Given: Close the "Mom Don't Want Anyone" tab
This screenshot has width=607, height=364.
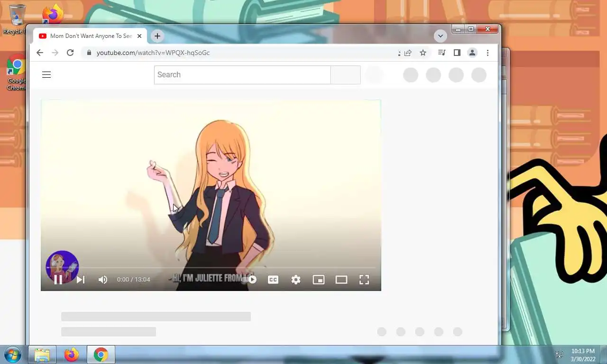Looking at the screenshot, I should pos(139,36).
